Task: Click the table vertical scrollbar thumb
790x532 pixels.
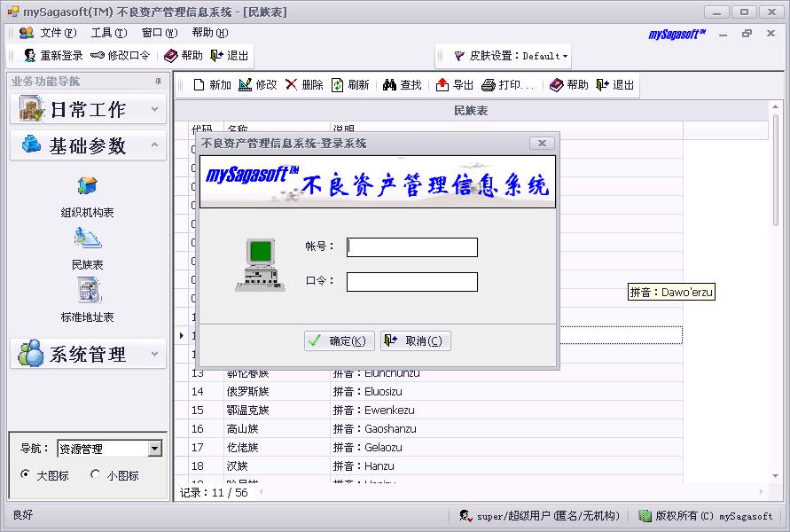Action: [776, 169]
